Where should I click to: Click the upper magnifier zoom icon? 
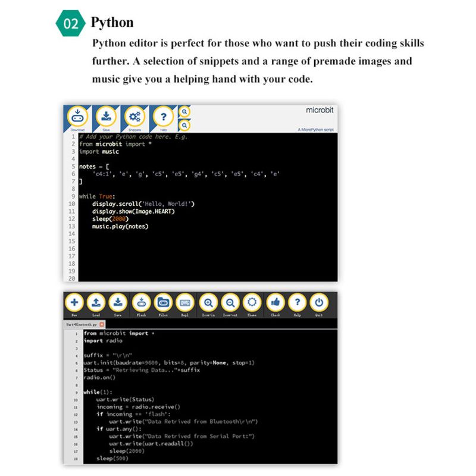pyautogui.click(x=183, y=112)
